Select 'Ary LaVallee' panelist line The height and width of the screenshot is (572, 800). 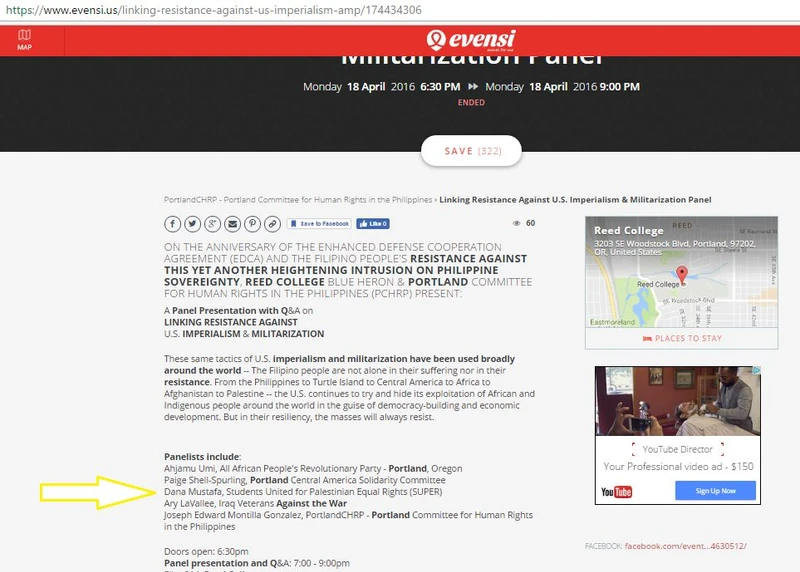point(256,504)
